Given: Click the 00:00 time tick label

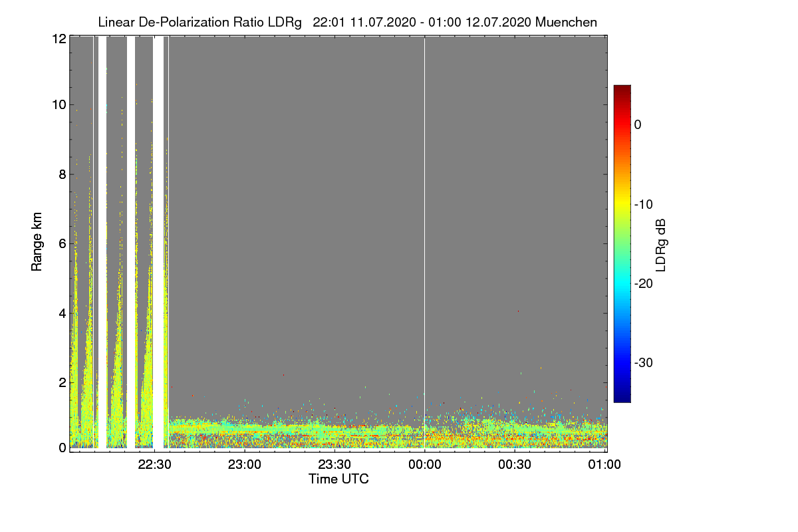Looking at the screenshot, I should point(425,465).
